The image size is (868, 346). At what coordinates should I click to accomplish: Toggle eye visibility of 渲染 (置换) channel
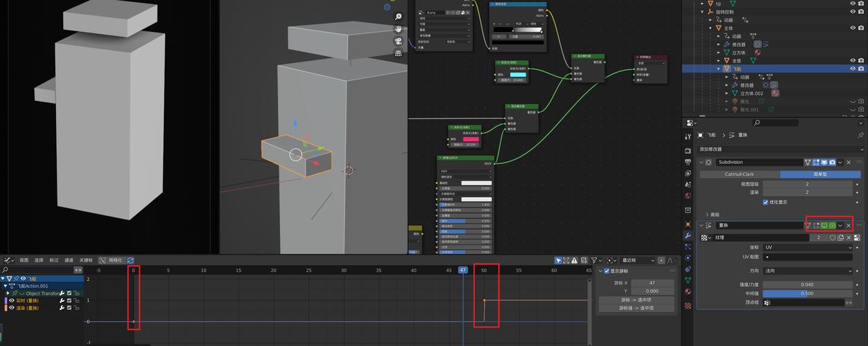(12, 308)
